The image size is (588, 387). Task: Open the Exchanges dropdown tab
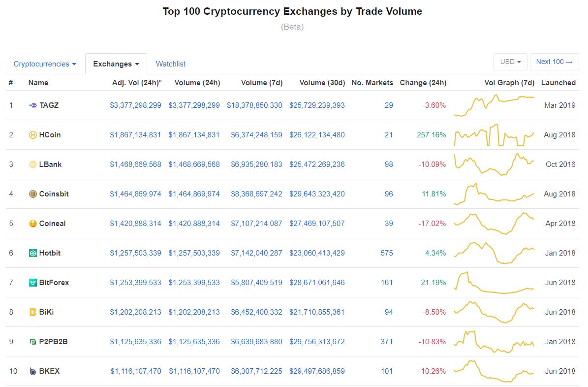(x=116, y=64)
